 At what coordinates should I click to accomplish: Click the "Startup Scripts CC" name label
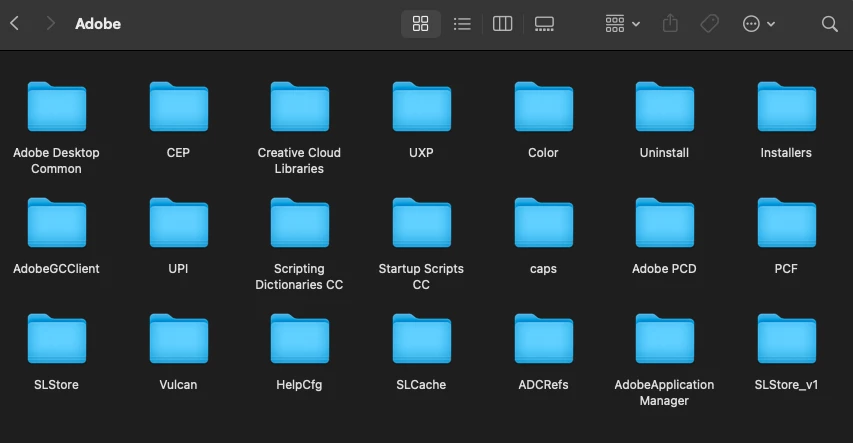(421, 276)
